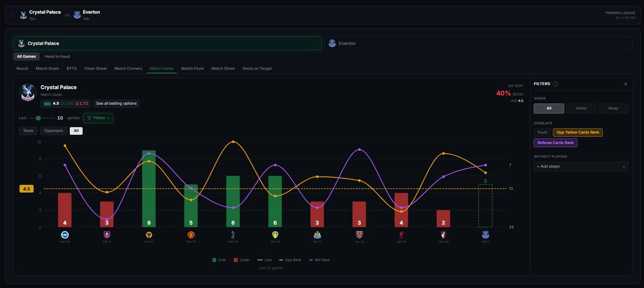Toggle the Opp Rank legend entry
This screenshot has width=644, height=288.
pos(289,260)
